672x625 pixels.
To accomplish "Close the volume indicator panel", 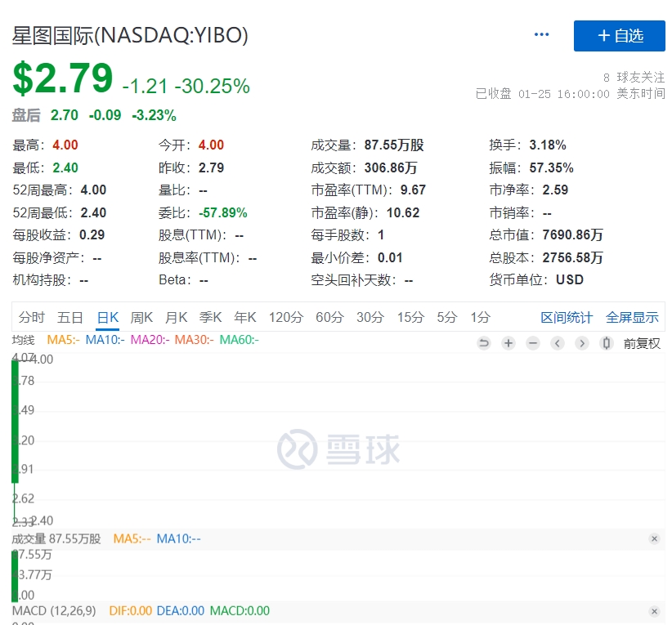I will (654, 539).
